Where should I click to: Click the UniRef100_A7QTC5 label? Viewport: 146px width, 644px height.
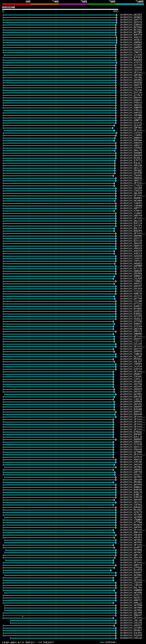[131, 63]
